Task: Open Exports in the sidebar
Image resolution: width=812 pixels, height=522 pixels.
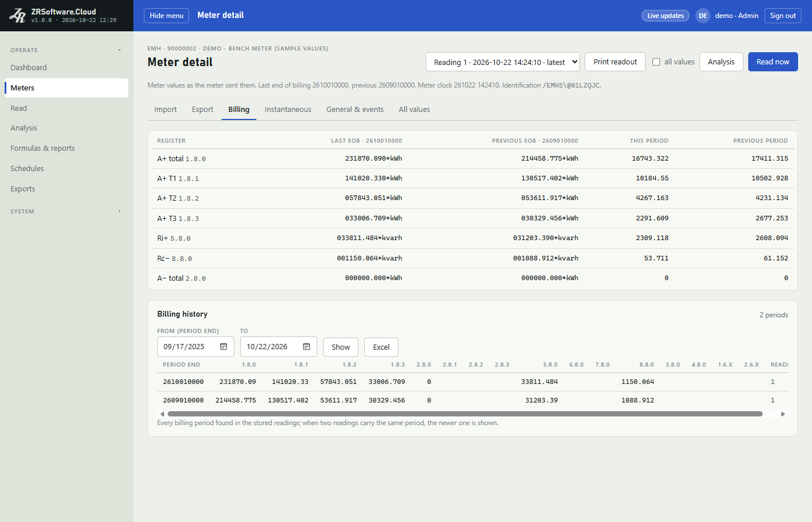Action: [66, 189]
